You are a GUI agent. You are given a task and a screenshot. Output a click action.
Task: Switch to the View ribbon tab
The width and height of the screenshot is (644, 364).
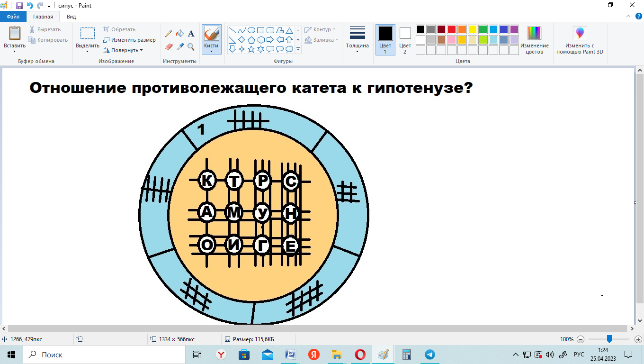point(71,17)
